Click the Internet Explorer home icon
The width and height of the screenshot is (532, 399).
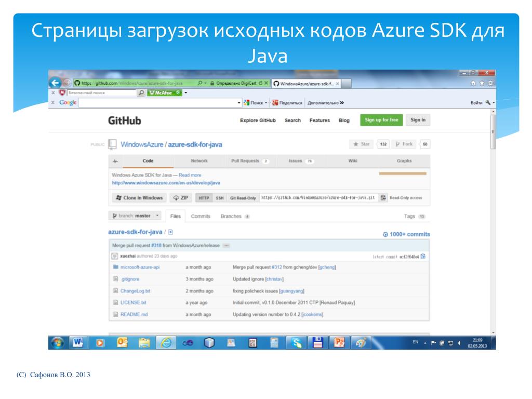point(473,84)
